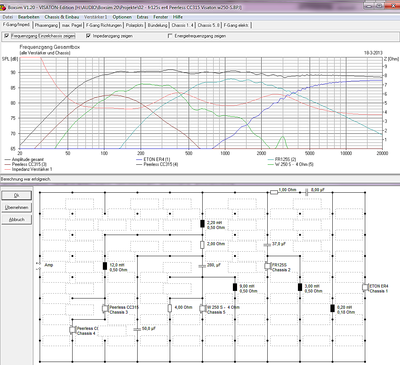Viewport: 400px width, 365px height.
Task: Select the 1,00 Ohm resistor at the top
Action: [274, 192]
